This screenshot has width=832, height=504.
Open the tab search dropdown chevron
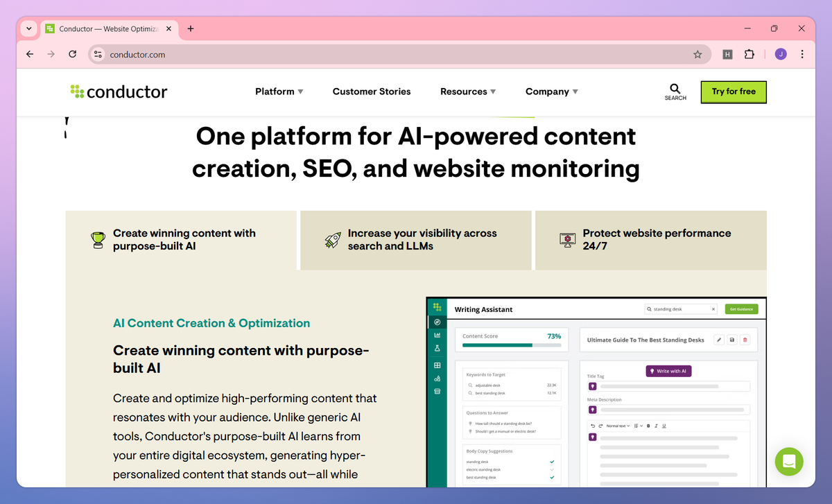point(28,28)
